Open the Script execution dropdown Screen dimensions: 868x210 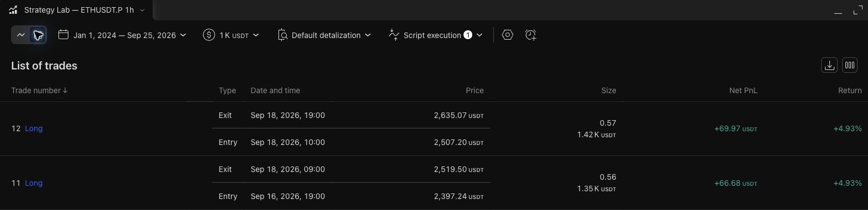click(436, 35)
